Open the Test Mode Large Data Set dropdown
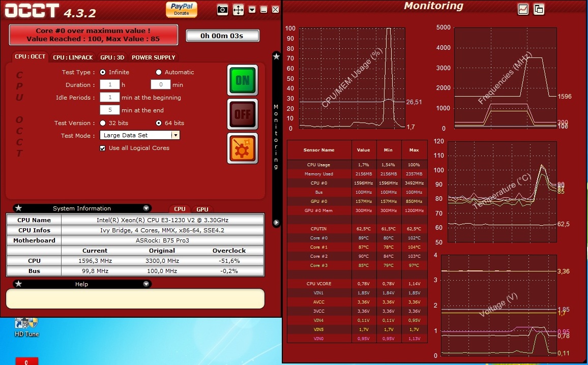 [x=140, y=135]
